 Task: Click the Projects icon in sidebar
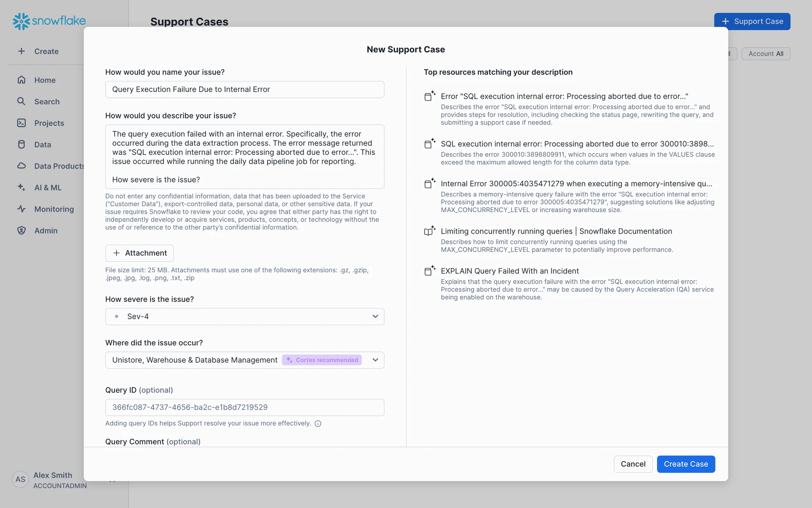pos(22,123)
